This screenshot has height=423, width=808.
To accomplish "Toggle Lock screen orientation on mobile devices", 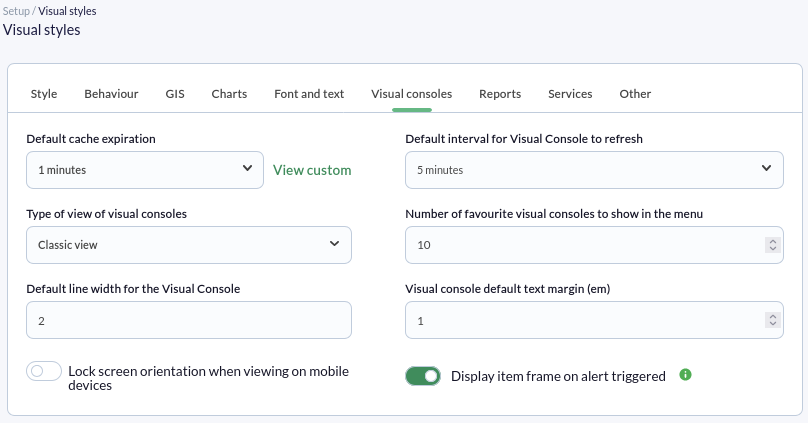I will tap(44, 371).
